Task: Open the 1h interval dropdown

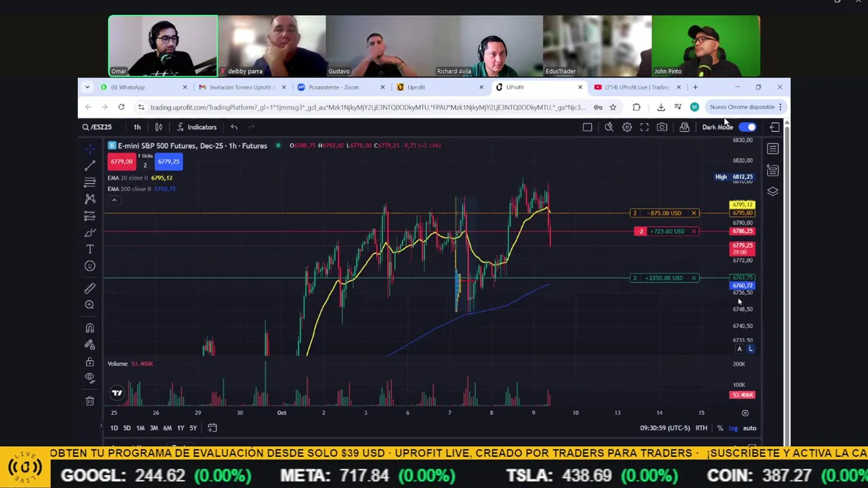Action: 137,127
